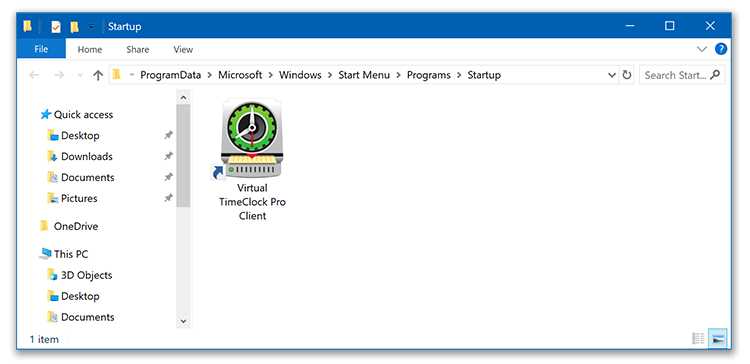This screenshot has height=364, width=750.
Task: Go forward with the Forward arrow
Action: click(x=59, y=75)
